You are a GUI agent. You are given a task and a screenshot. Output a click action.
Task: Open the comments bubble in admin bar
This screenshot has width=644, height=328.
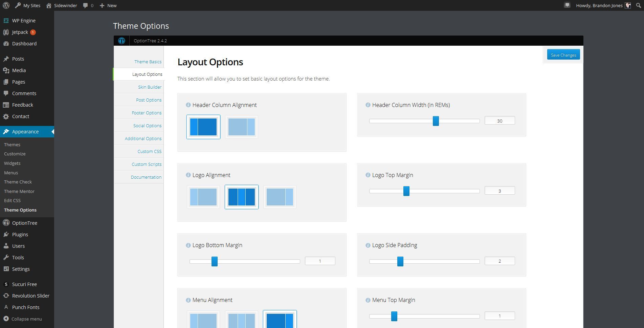click(x=88, y=5)
